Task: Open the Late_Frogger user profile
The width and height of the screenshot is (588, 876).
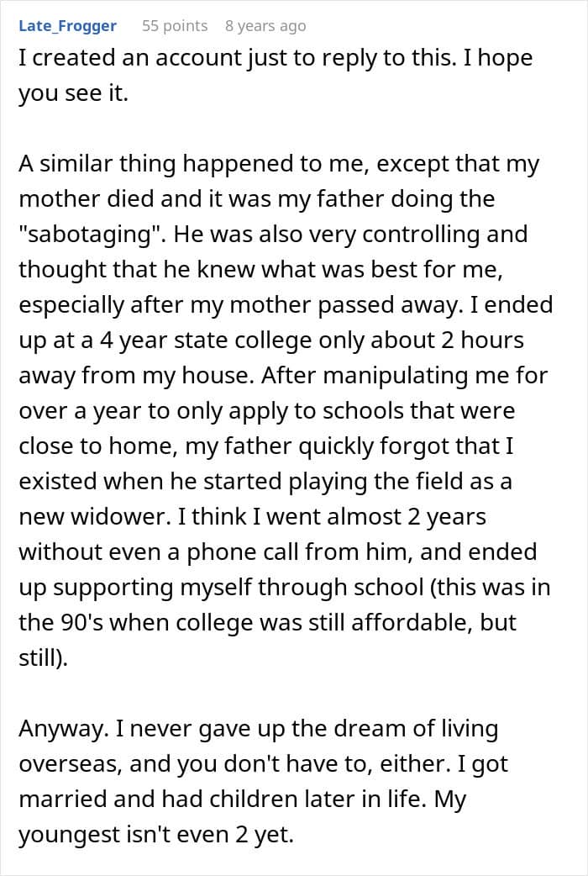Action: 67,26
